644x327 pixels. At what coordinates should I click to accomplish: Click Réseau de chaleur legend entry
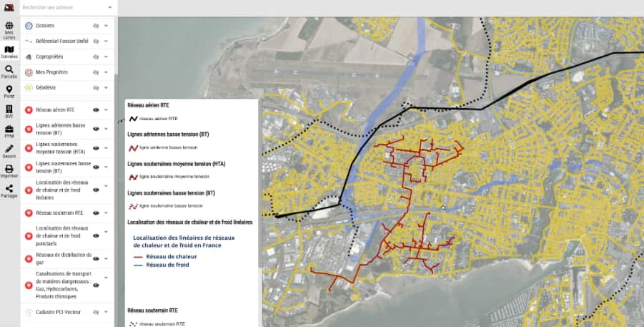pyautogui.click(x=171, y=256)
